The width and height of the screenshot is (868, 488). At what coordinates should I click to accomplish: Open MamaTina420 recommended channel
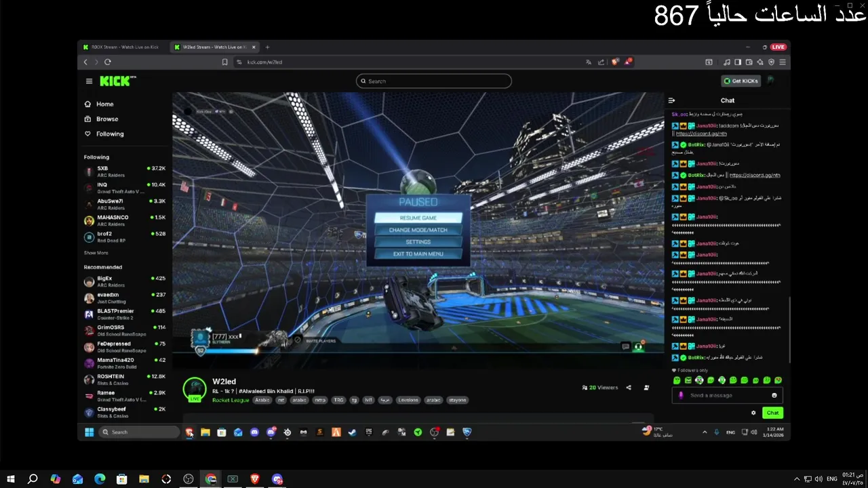click(x=125, y=363)
